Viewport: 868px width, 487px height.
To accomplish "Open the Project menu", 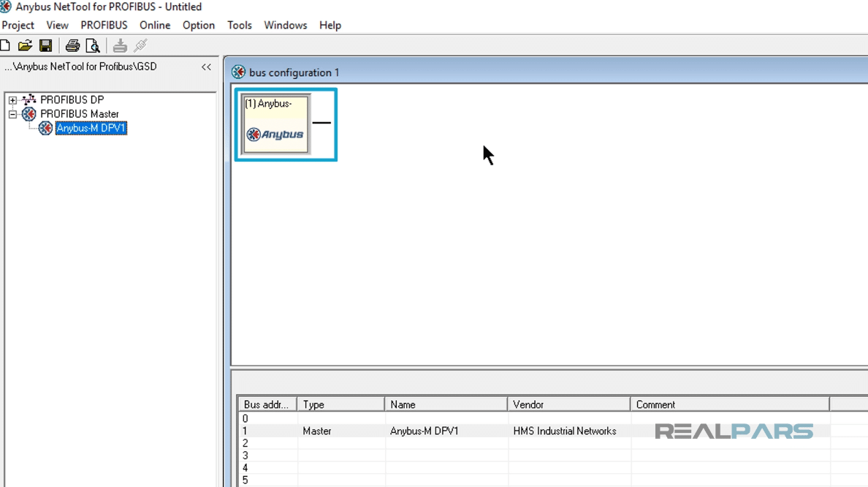I will 18,26.
